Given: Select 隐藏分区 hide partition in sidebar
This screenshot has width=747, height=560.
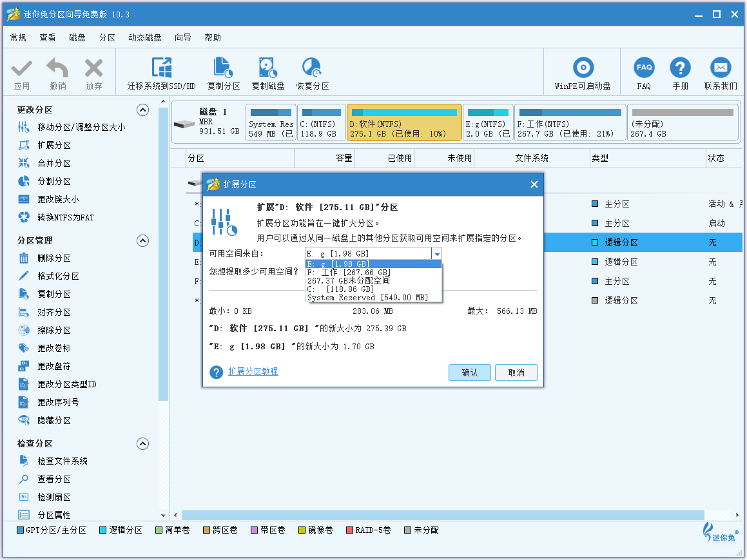Looking at the screenshot, I should tap(44, 420).
